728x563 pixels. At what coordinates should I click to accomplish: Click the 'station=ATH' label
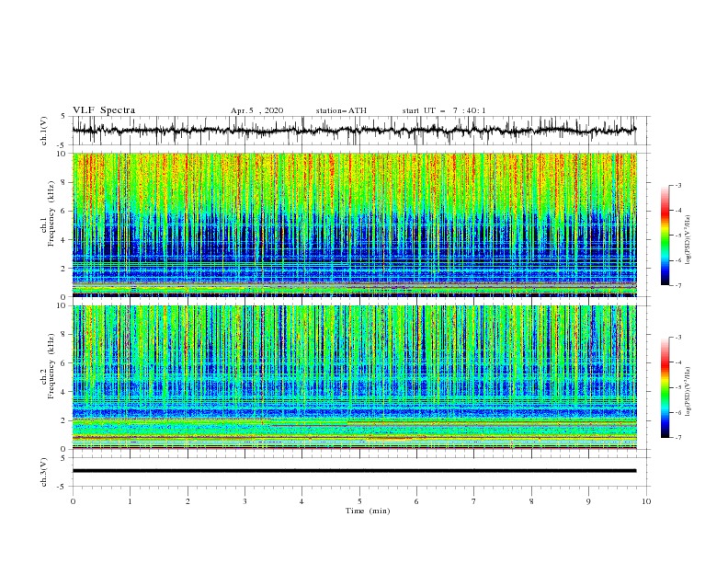[x=341, y=110]
